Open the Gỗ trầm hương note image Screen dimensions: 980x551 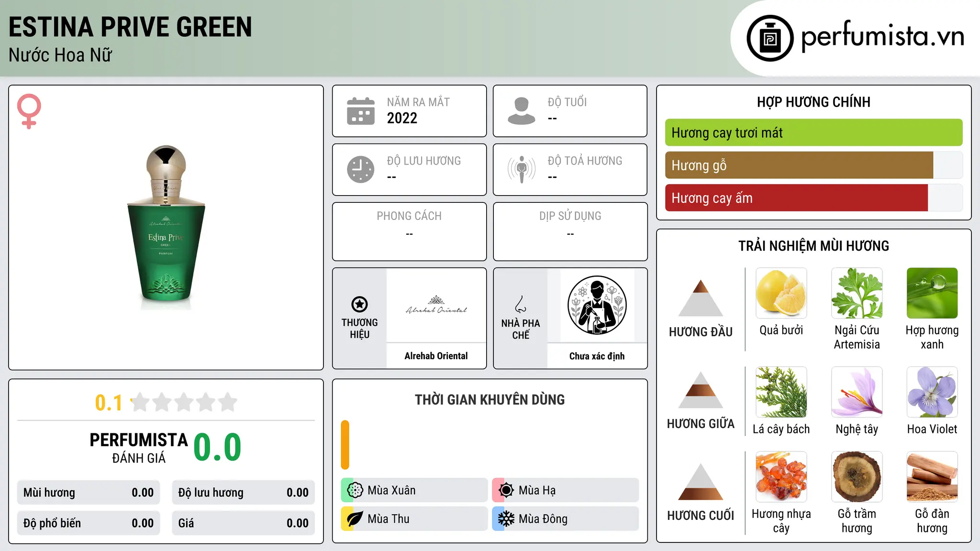coord(857,477)
